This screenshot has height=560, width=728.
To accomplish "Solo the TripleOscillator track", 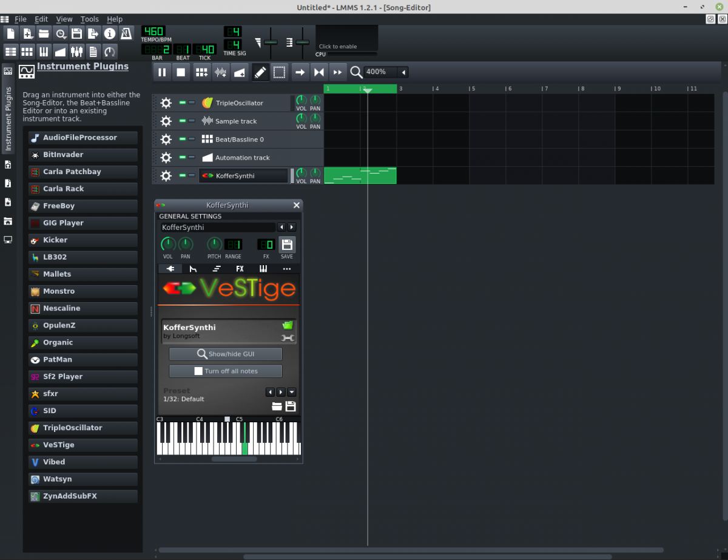I will click(x=192, y=103).
